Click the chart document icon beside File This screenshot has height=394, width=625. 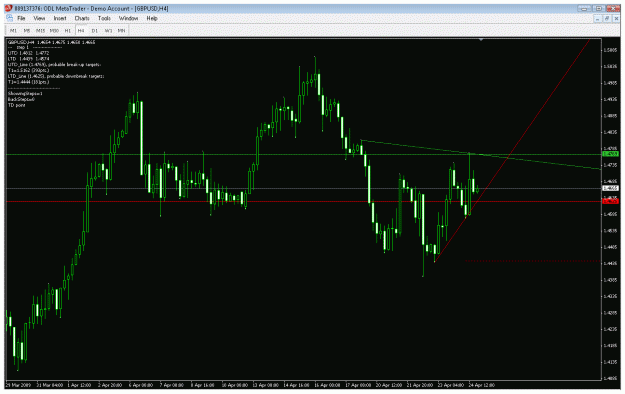click(x=9, y=18)
